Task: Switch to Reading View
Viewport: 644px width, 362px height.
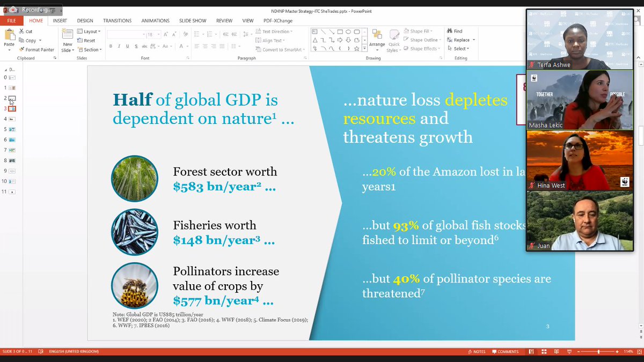Action: click(557, 352)
